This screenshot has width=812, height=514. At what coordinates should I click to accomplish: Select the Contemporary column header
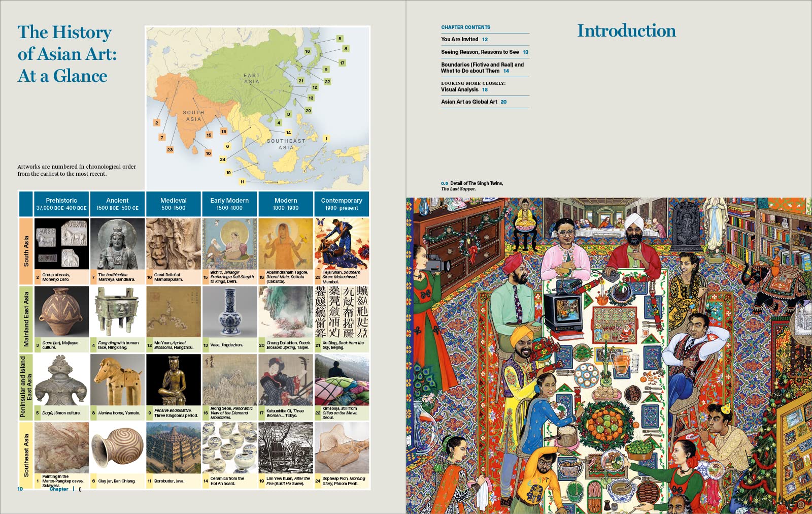coord(342,204)
